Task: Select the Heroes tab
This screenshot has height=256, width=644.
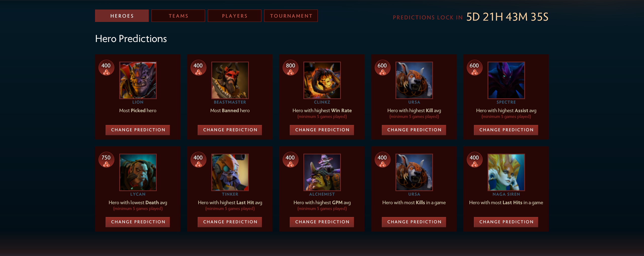Action: 122,16
